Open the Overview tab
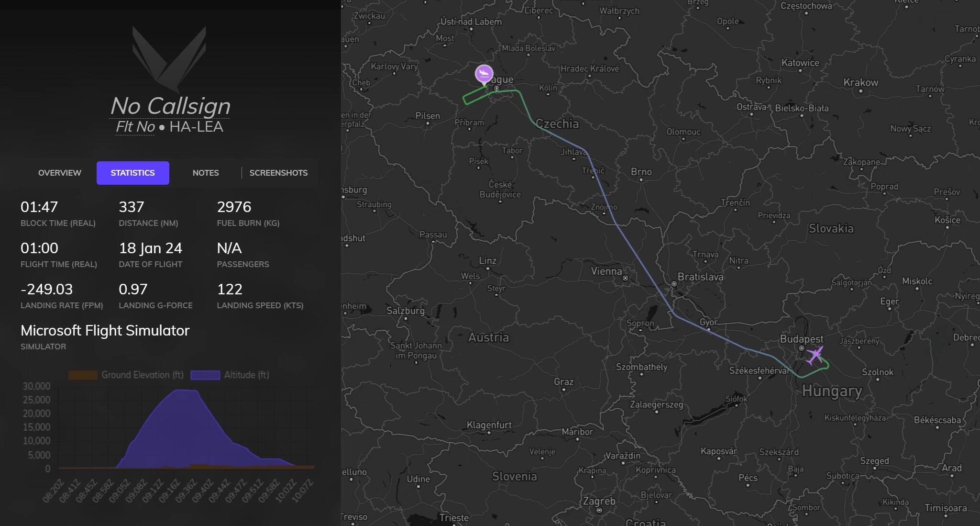Image resolution: width=980 pixels, height=526 pixels. 60,173
